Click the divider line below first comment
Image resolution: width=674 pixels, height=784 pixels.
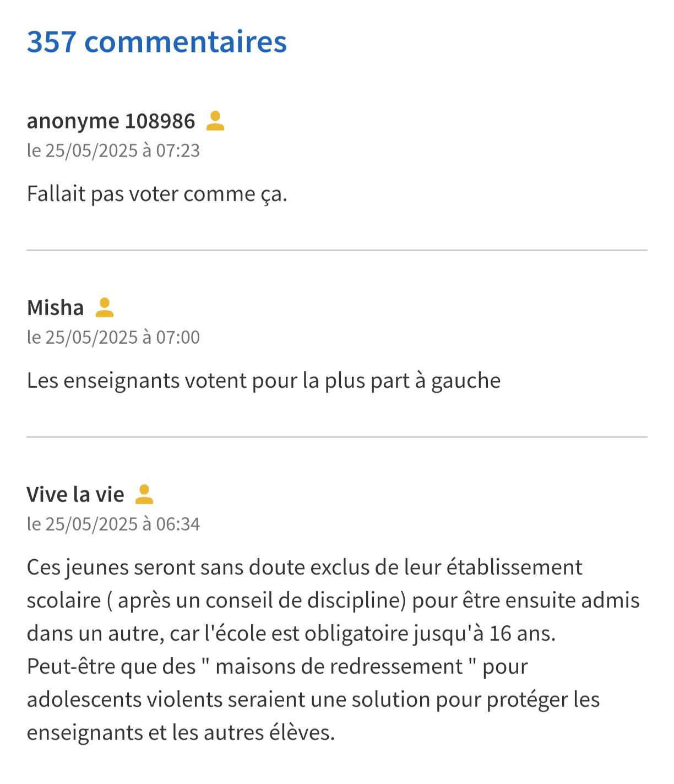point(337,250)
